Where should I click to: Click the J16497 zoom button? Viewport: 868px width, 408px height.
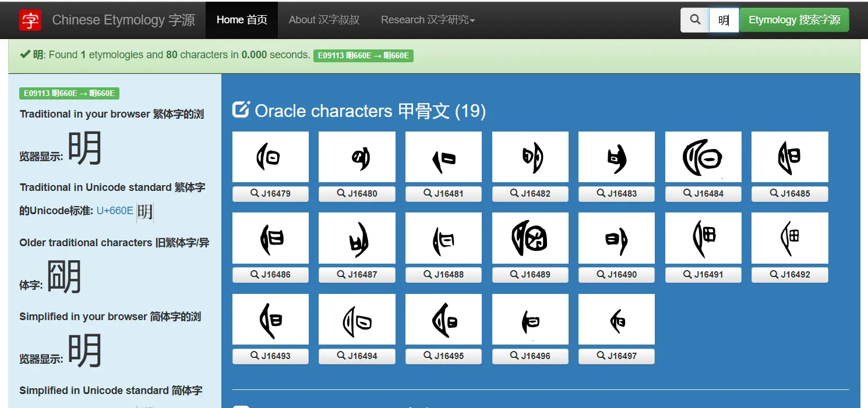pos(616,356)
